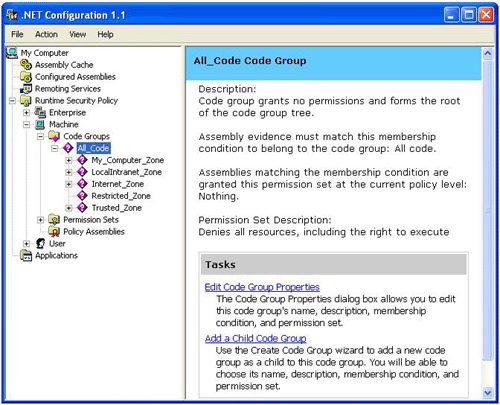The image size is (500, 405).
Task: Open the Action menu
Action: 46,34
